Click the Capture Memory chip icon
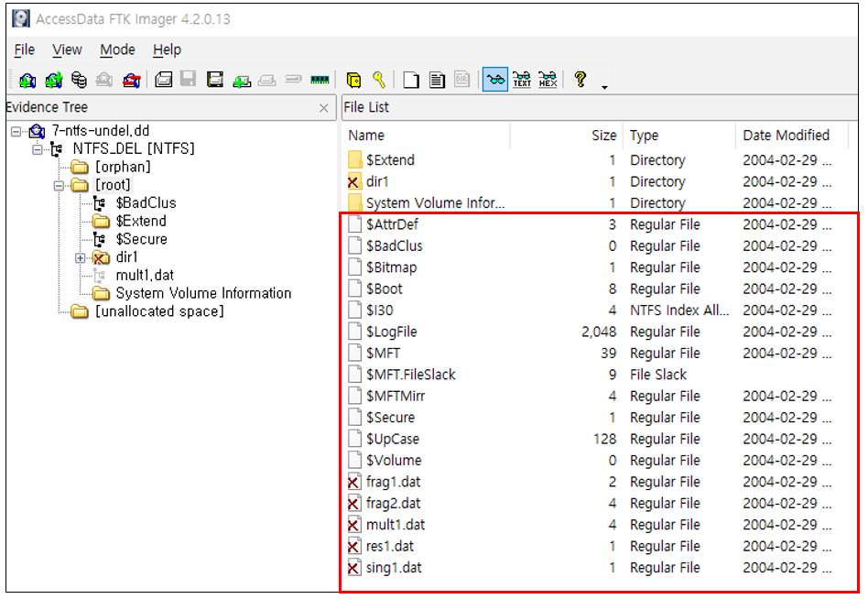 (320, 81)
